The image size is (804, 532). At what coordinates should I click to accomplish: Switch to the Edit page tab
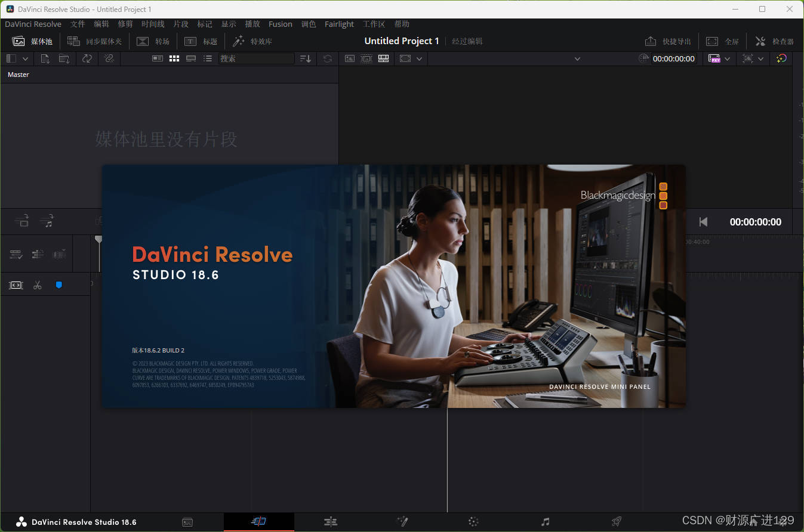331,522
